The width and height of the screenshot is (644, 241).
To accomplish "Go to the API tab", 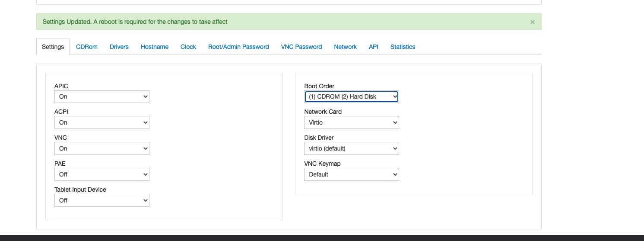I will pyautogui.click(x=374, y=47).
